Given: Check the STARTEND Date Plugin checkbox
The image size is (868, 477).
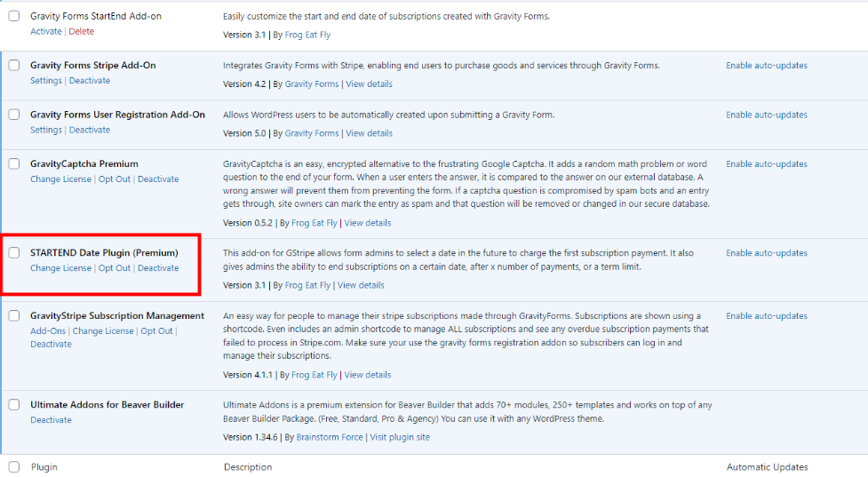Looking at the screenshot, I should [x=14, y=253].
